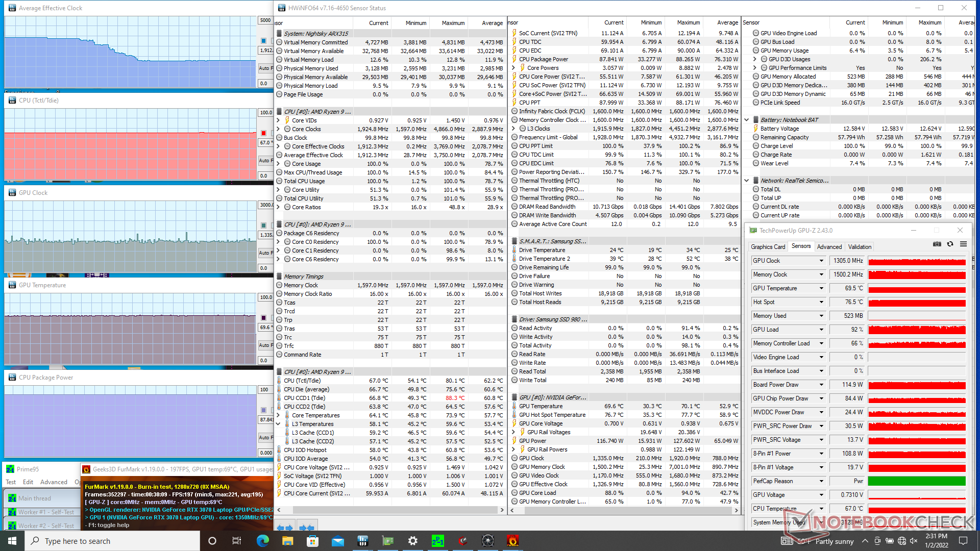The image size is (980, 551).
Task: Open the GPU Clock sensor dropdown in GPU-Z
Action: click(x=821, y=261)
